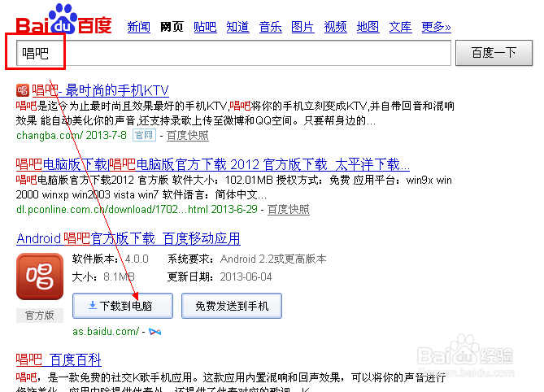Click the 官方版 label under app icon

point(40,316)
